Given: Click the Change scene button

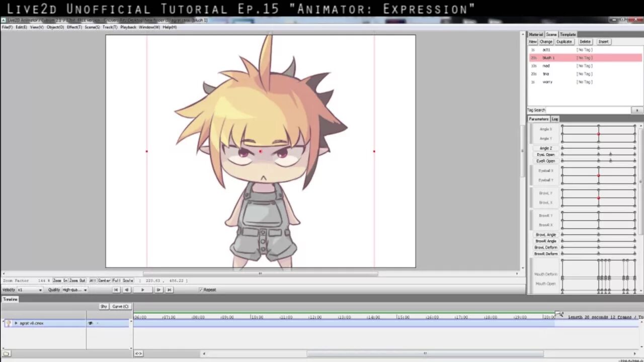Looking at the screenshot, I should click(x=546, y=42).
